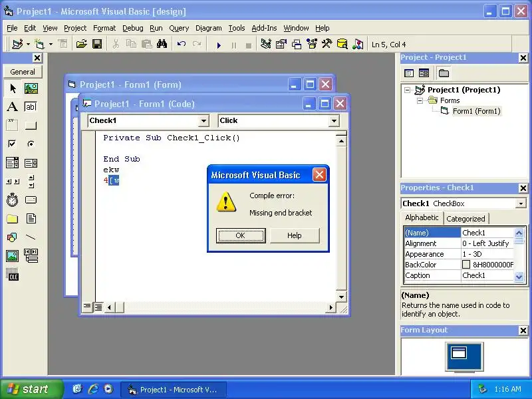Click the Start run arrow icon
Screen dimensions: 532x399
pyautogui.click(x=219, y=45)
